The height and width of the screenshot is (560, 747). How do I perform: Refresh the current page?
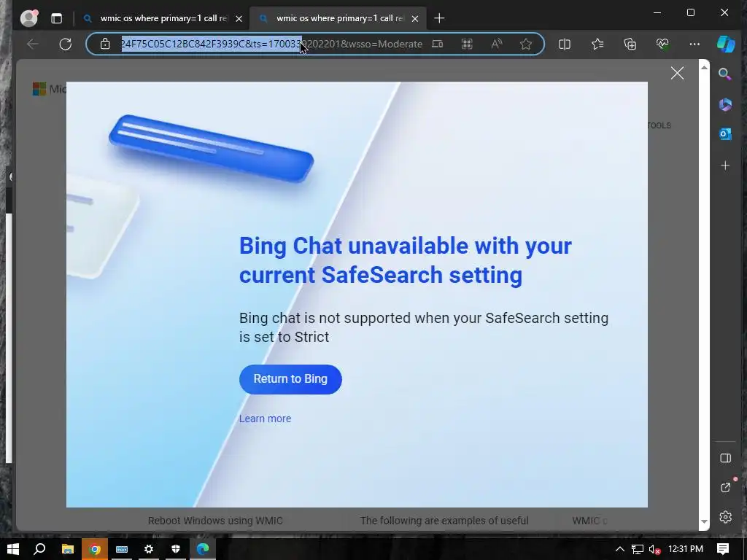point(65,44)
